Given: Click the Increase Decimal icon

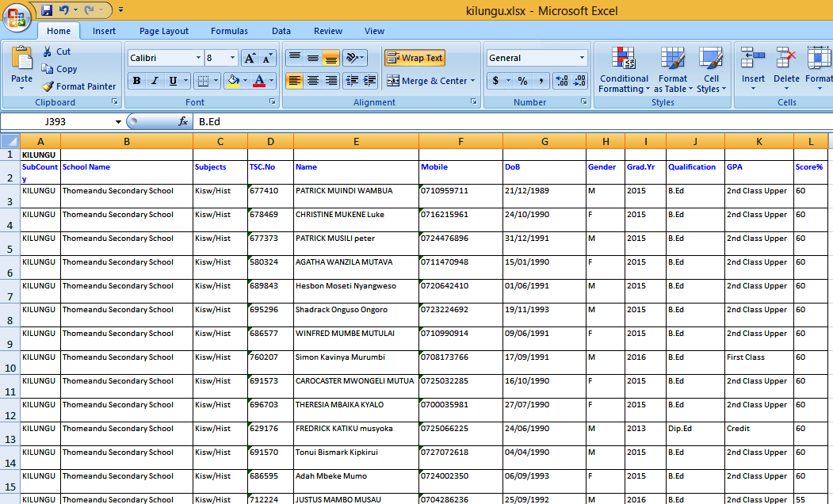Looking at the screenshot, I should tap(561, 81).
